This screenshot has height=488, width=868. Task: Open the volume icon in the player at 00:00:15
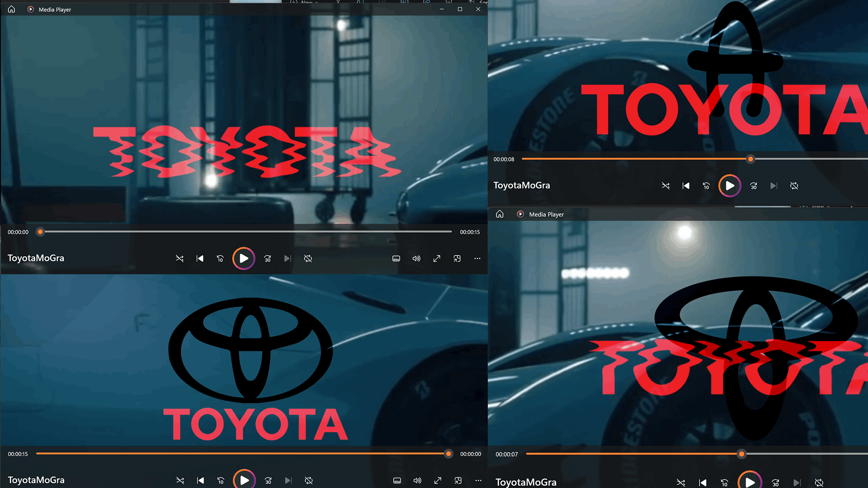417,480
